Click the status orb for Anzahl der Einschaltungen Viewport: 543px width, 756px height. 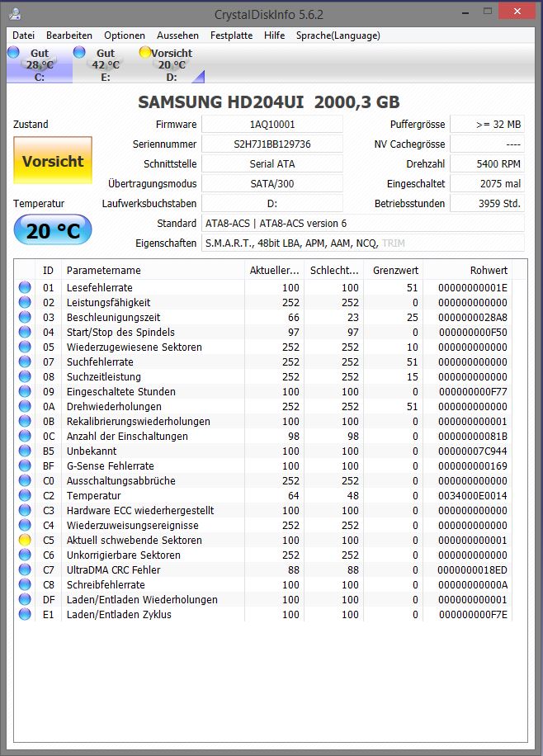point(25,436)
